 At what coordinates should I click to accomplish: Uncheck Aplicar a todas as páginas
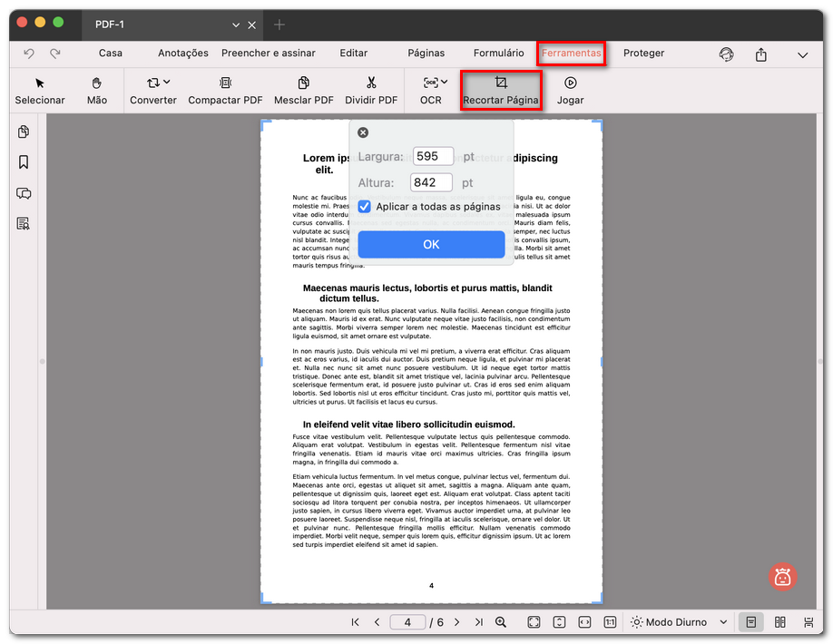pos(365,207)
